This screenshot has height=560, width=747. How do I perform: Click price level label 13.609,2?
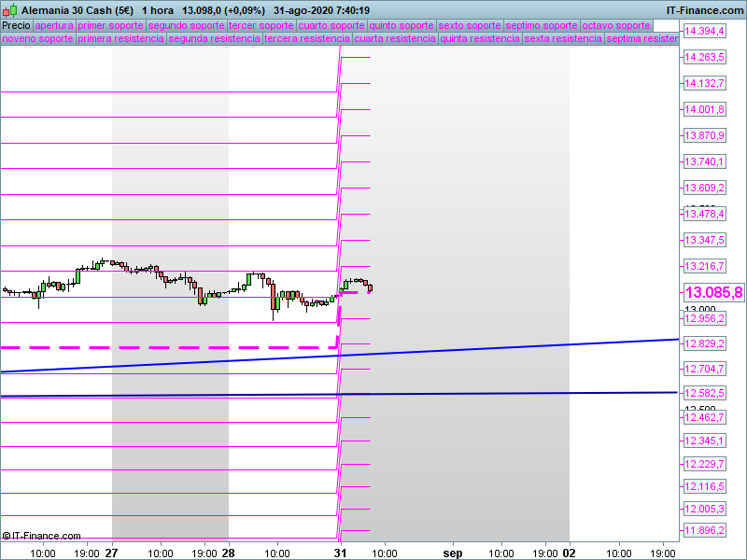coord(705,188)
